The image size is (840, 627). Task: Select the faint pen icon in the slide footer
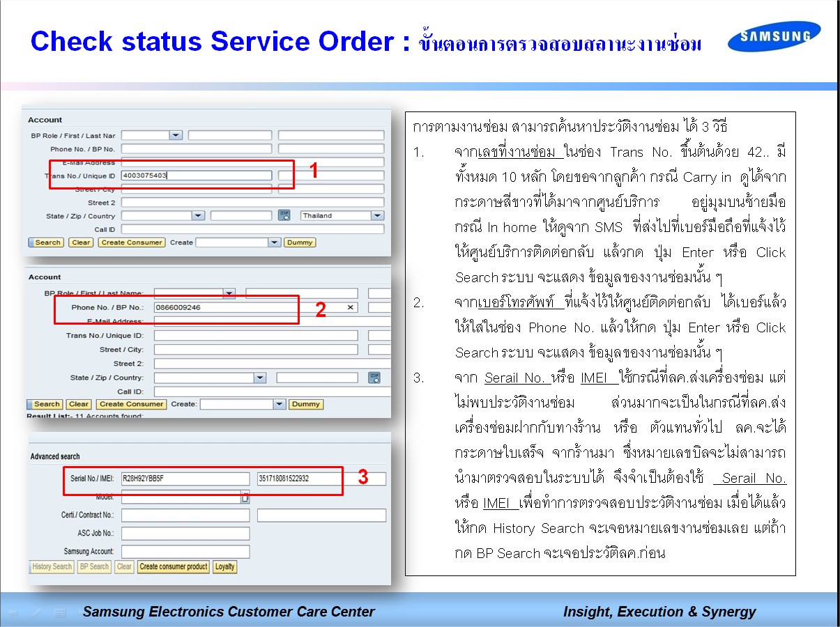pyautogui.click(x=36, y=613)
